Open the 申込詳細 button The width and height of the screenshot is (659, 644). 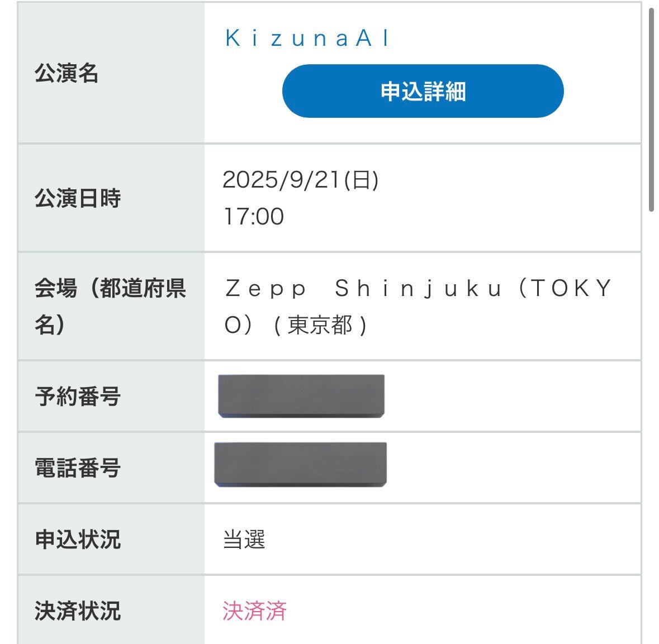[x=423, y=91]
